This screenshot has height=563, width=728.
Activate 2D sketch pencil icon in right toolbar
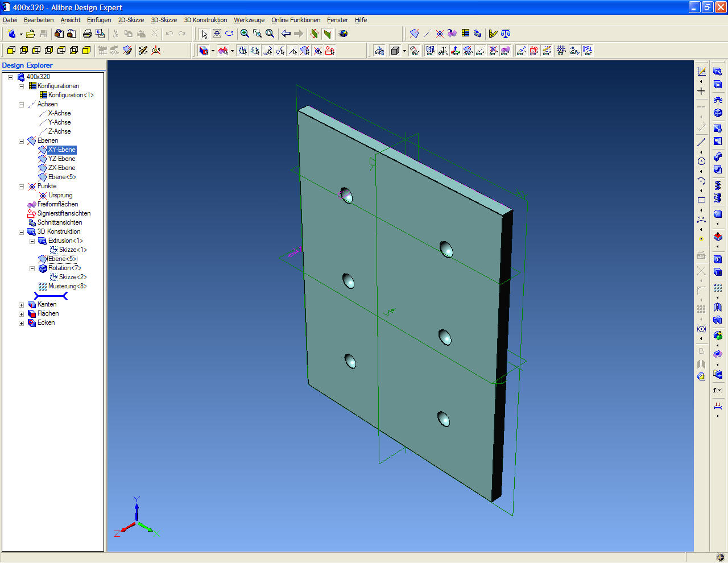[x=701, y=72]
